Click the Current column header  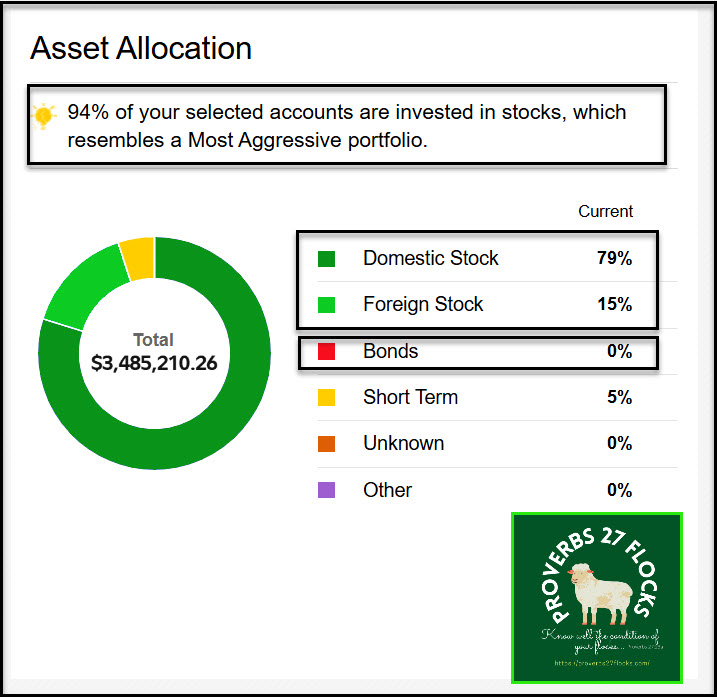[x=605, y=212]
